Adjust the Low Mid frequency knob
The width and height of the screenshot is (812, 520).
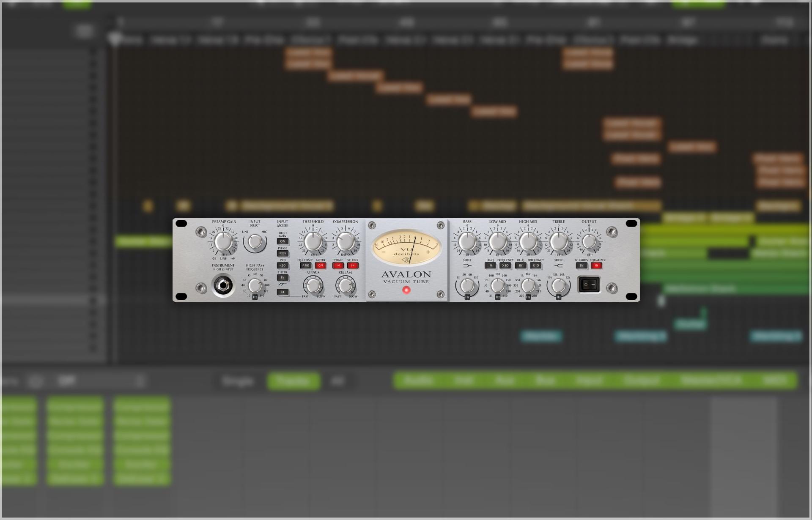497,286
